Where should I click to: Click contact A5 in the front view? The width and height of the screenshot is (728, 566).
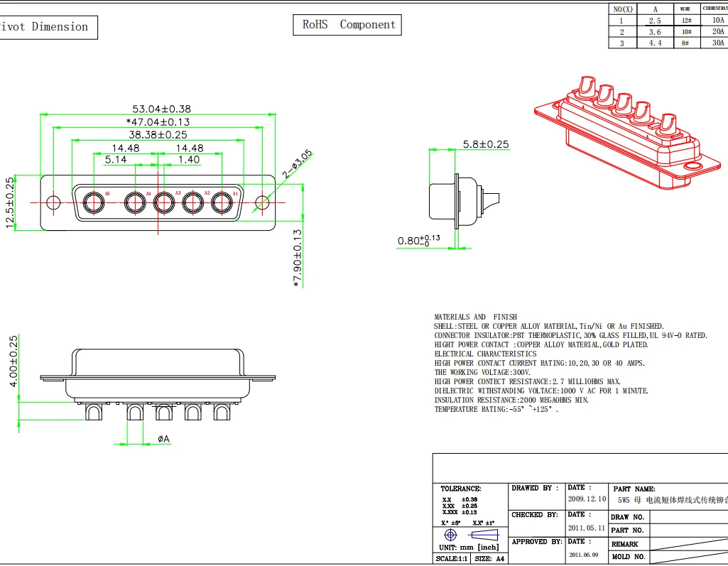click(94, 202)
